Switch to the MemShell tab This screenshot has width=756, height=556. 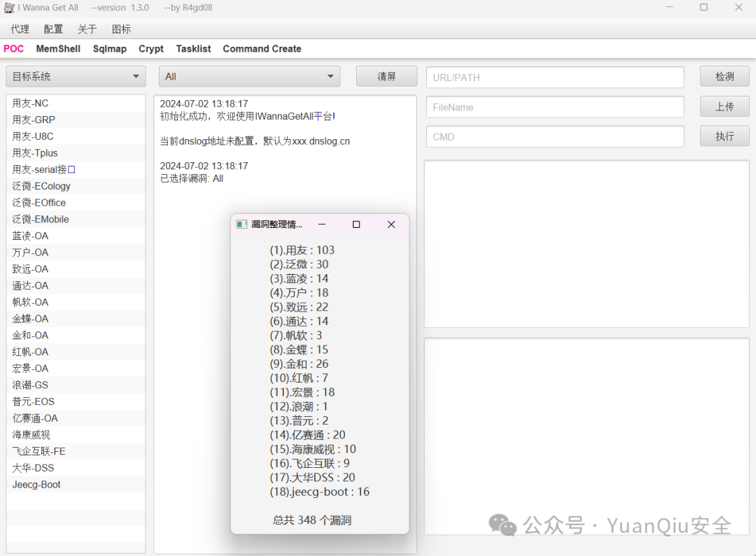pyautogui.click(x=58, y=49)
